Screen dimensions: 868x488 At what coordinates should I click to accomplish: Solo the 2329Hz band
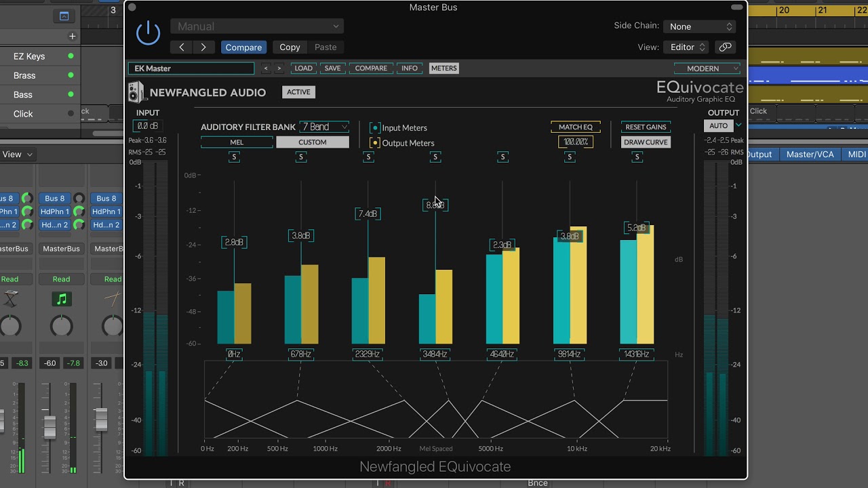tap(368, 157)
